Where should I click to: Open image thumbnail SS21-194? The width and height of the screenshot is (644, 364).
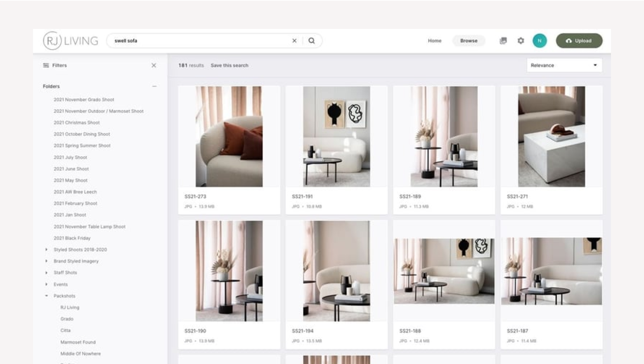click(336, 271)
